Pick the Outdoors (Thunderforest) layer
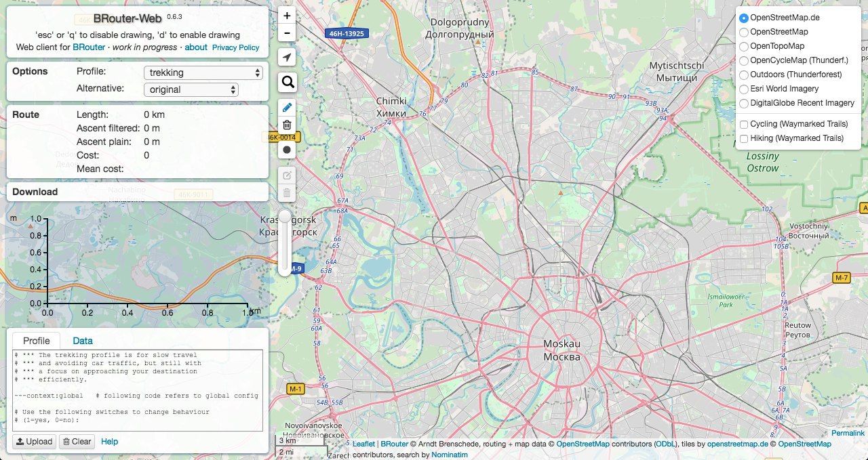 point(744,75)
